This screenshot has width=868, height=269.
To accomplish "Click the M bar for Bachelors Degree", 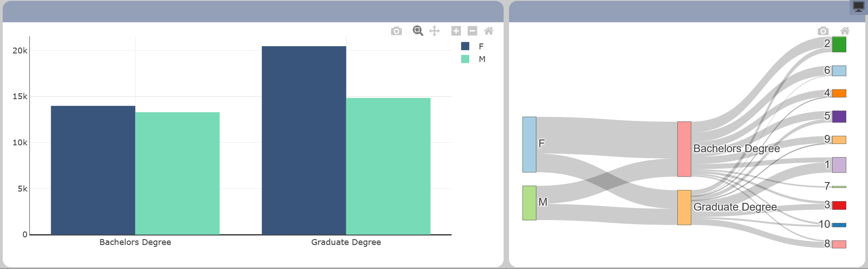I will click(177, 173).
